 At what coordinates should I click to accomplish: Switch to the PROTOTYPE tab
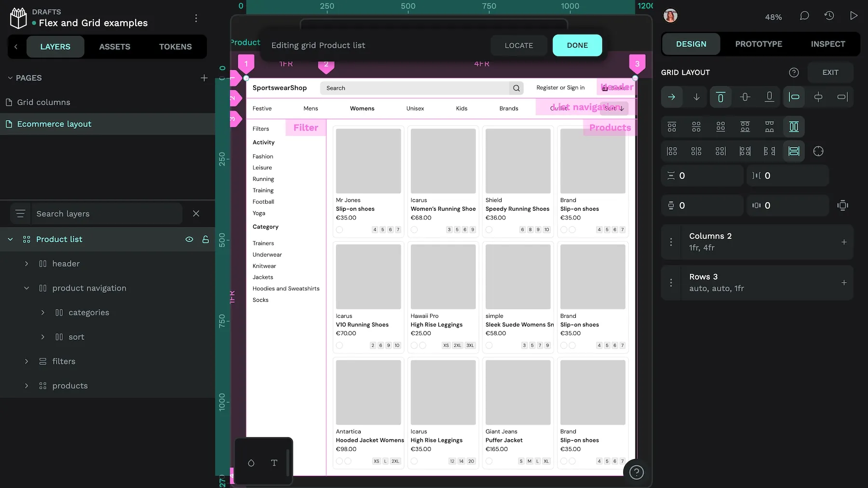758,43
